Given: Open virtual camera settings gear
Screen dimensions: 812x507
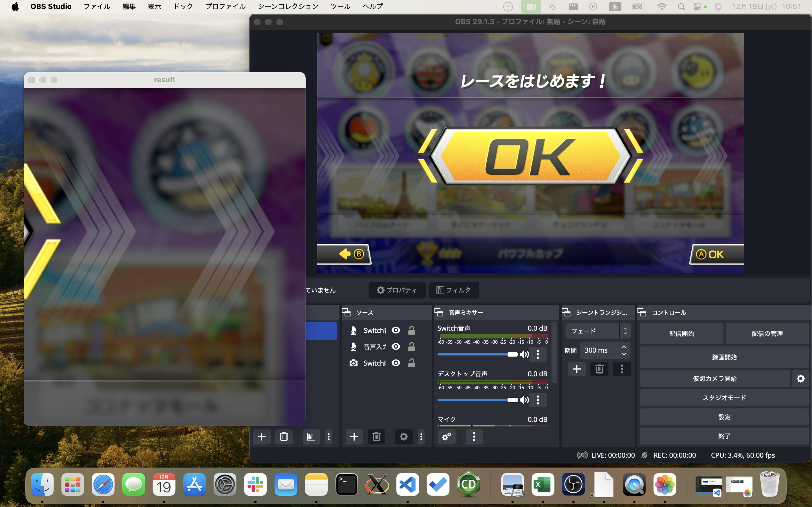Looking at the screenshot, I should click(x=801, y=379).
